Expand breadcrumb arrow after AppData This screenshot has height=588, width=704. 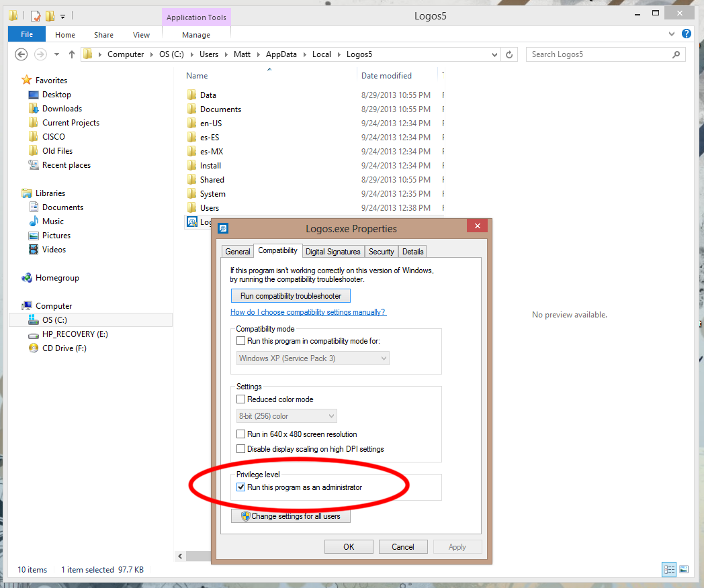(x=304, y=55)
